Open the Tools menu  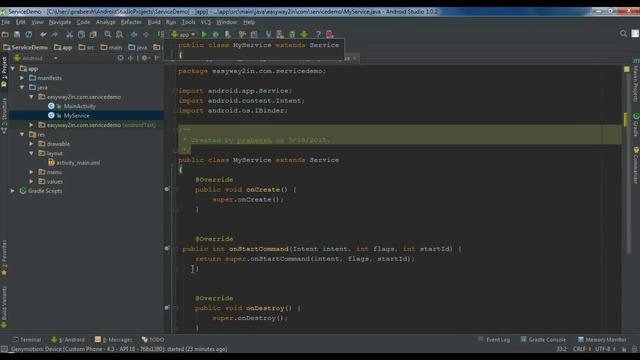188,22
